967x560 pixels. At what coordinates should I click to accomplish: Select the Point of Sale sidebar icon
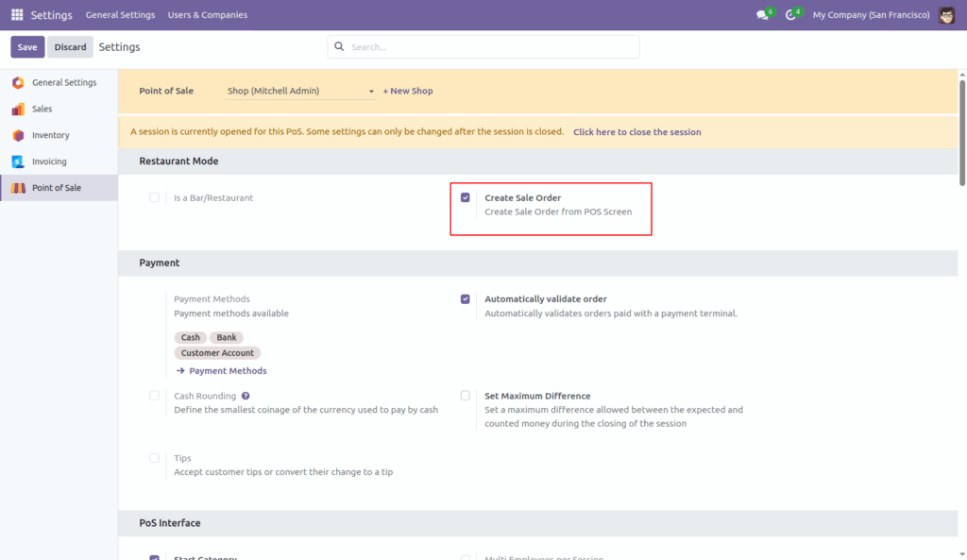18,188
